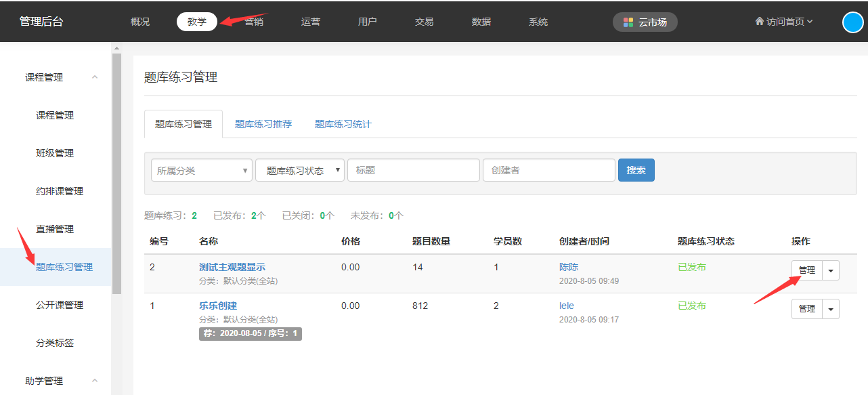Open the blue user avatar menu
The width and height of the screenshot is (868, 395).
tap(852, 22)
